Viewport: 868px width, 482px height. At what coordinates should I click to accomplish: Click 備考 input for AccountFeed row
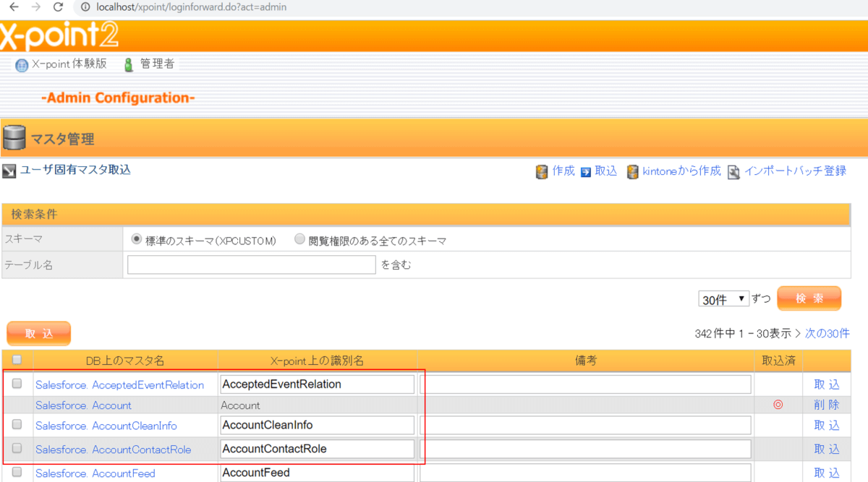point(585,473)
